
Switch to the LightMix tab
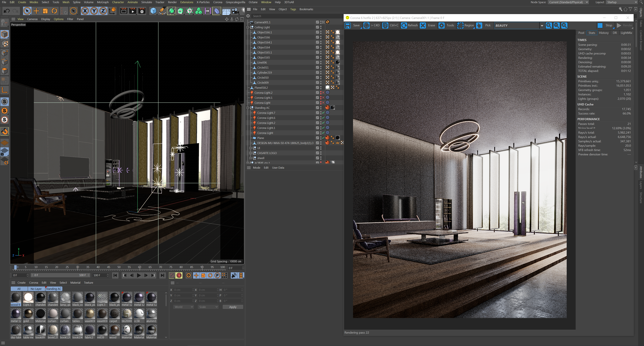[x=626, y=33]
